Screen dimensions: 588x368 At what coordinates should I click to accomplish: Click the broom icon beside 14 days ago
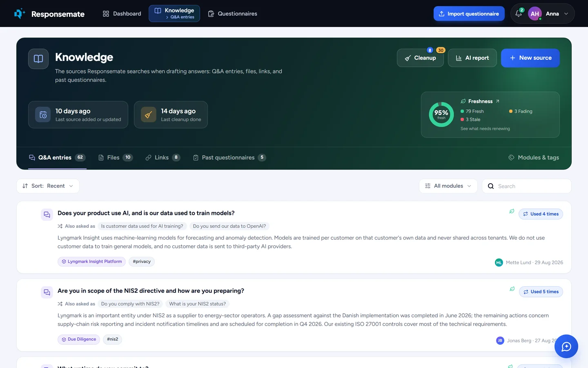[149, 114]
